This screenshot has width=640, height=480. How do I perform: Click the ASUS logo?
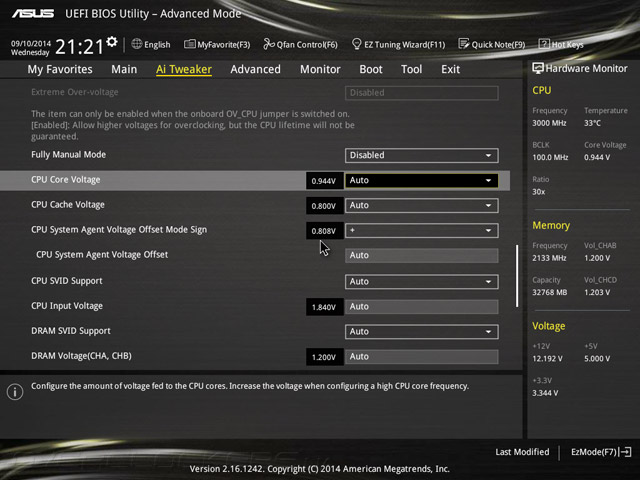pos(33,13)
